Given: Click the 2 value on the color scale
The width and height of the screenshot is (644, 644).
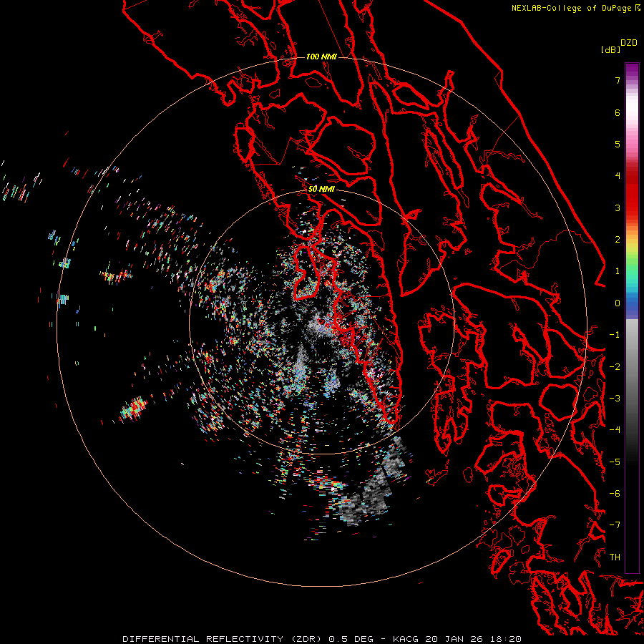Looking at the screenshot, I should coord(618,240).
